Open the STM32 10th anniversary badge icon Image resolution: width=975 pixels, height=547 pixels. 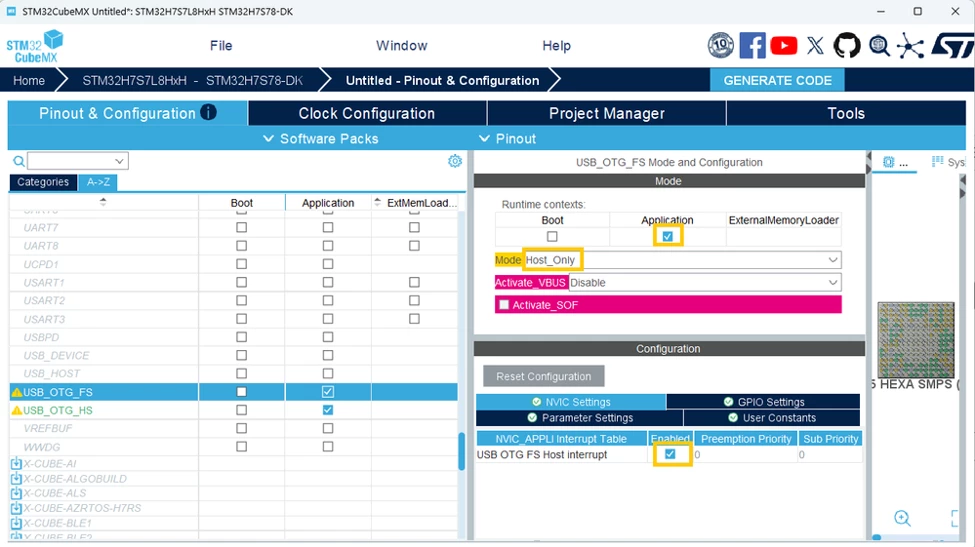pyautogui.click(x=721, y=45)
